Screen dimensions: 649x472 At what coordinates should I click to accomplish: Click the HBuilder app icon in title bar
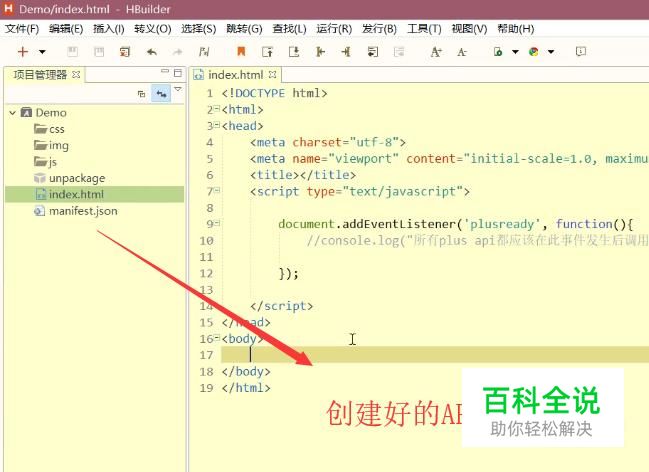pos(8,8)
